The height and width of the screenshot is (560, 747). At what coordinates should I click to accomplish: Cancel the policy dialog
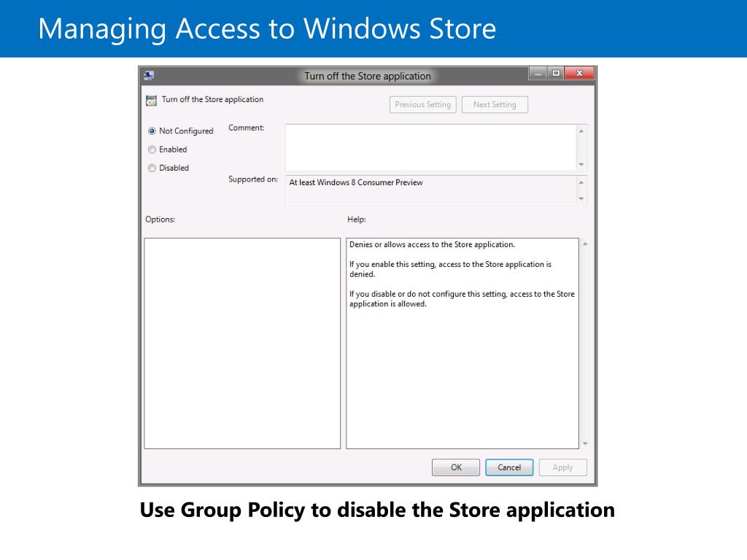click(509, 467)
